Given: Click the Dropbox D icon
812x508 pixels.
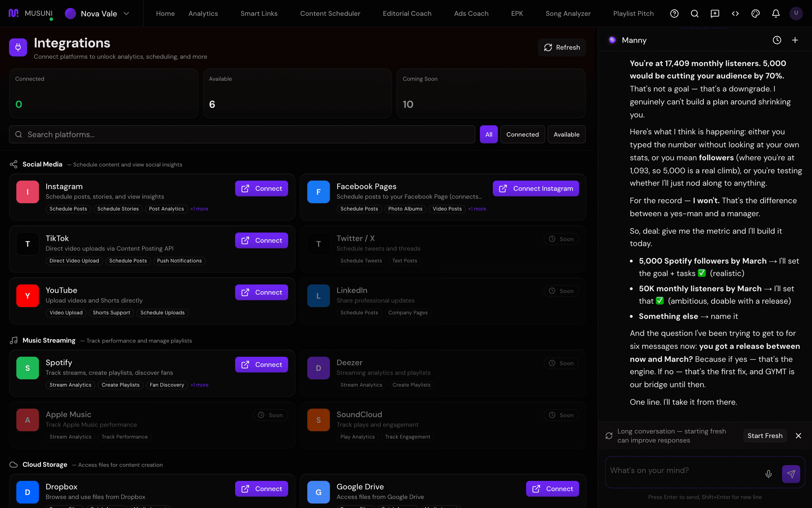Looking at the screenshot, I should pos(28,492).
